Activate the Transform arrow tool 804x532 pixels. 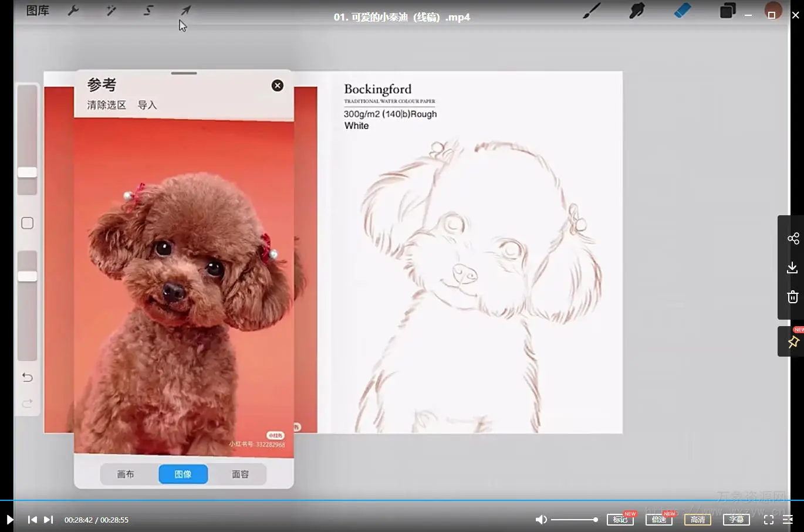(185, 11)
